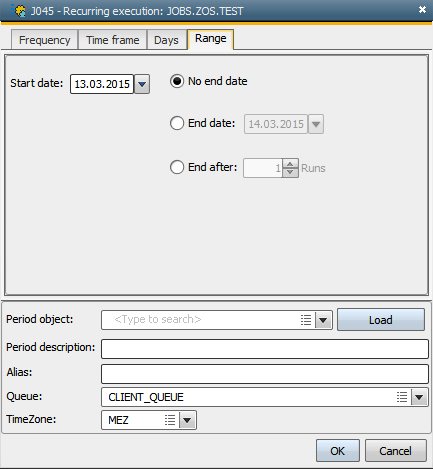
Task: Decrease the End after runs count
Action: tap(290, 172)
